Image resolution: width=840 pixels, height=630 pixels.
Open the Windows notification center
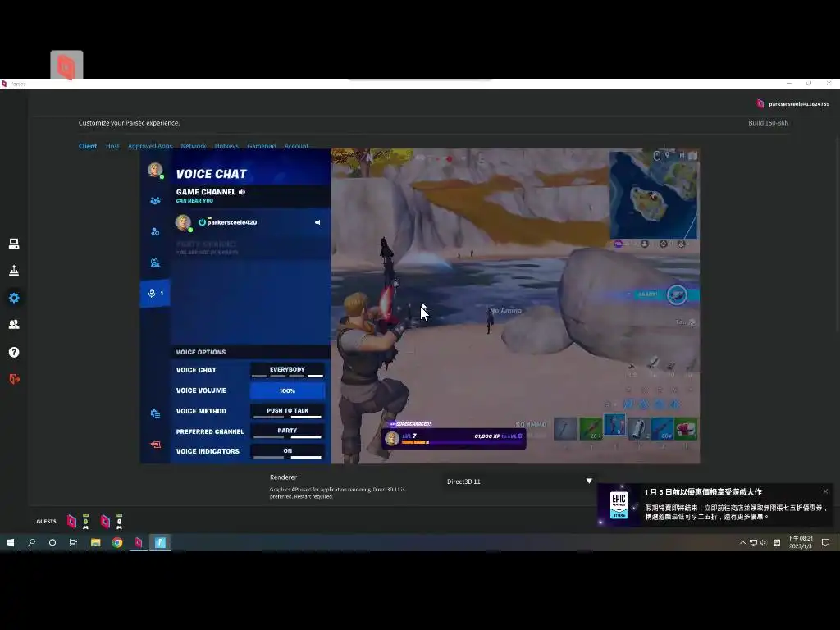point(825,543)
